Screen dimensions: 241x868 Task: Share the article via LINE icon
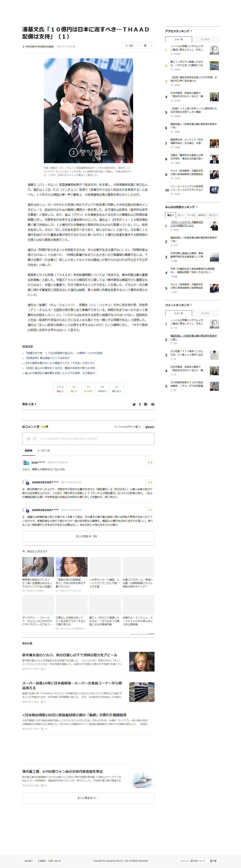click(x=145, y=404)
